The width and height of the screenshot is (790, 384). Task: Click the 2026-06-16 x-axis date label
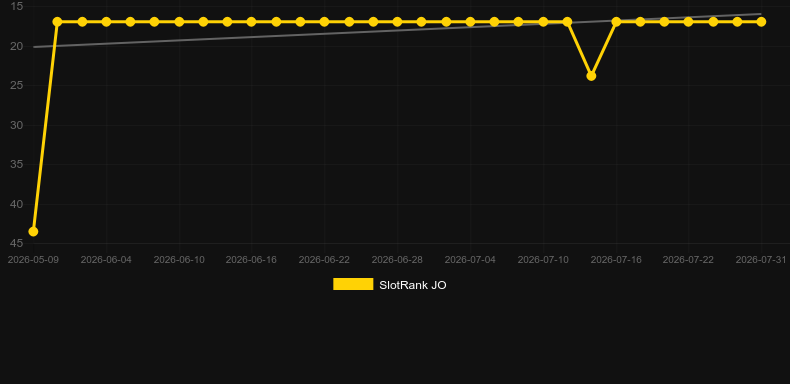[251, 260]
